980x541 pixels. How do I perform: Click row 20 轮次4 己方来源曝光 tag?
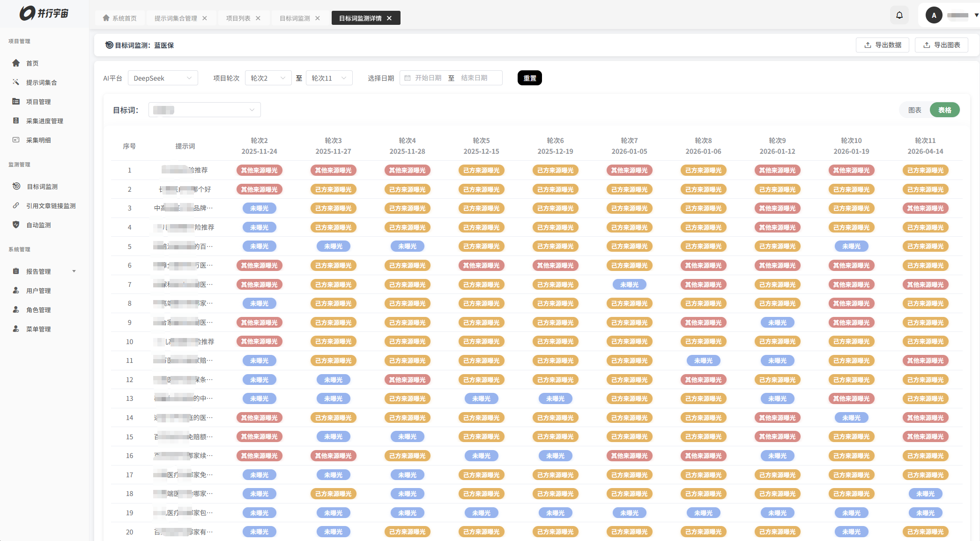(x=408, y=532)
